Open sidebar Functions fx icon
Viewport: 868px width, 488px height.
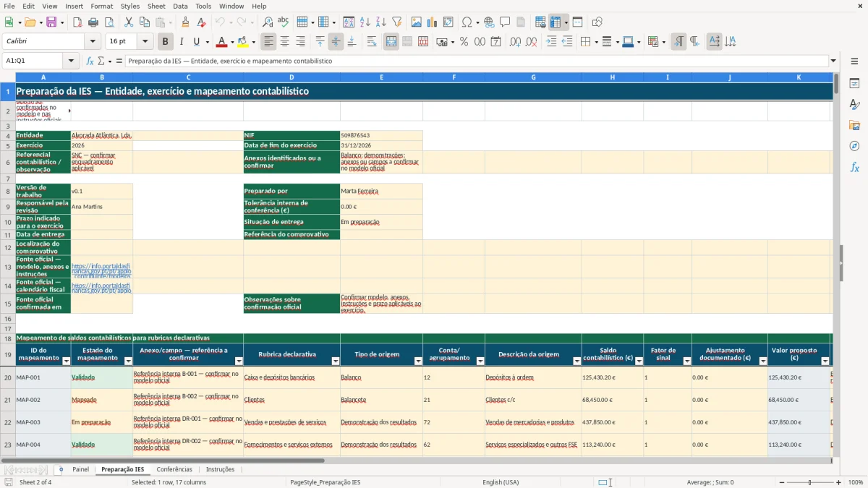[854, 167]
